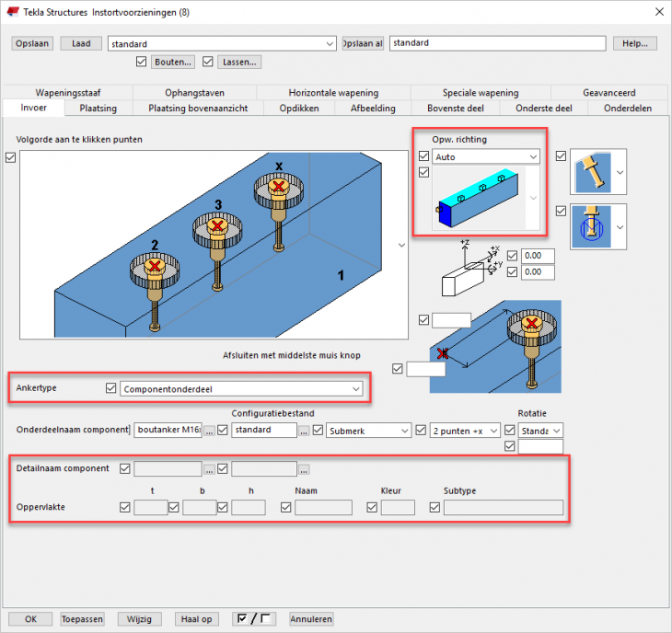
Task: Click the Tekla Structures logo icon
Action: (11, 11)
